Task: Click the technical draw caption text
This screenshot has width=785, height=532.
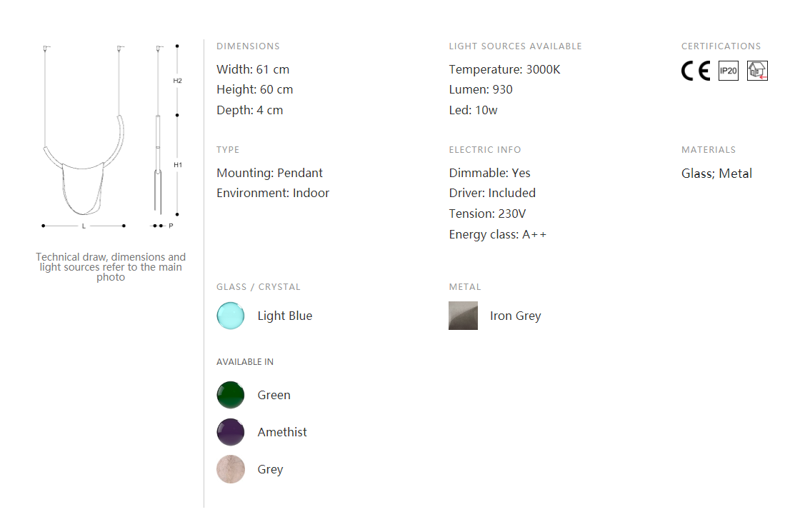Action: (111, 267)
